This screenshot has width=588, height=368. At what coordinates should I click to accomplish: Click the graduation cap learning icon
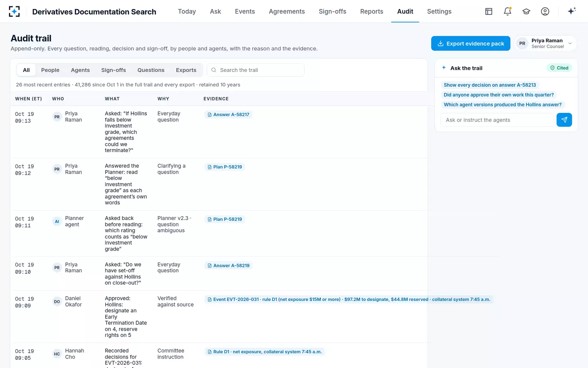pyautogui.click(x=526, y=11)
